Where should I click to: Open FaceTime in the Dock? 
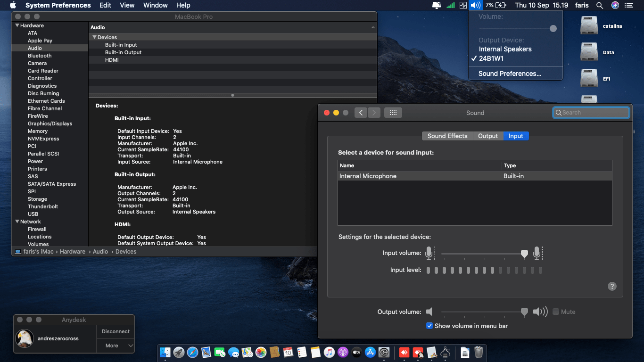pos(220,352)
